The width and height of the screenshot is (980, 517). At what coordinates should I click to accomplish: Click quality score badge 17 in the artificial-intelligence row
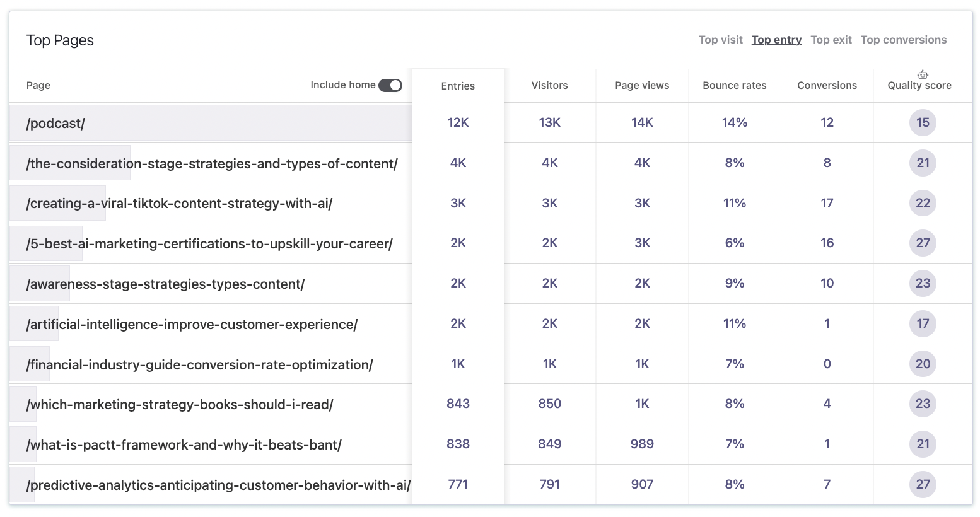tap(923, 323)
